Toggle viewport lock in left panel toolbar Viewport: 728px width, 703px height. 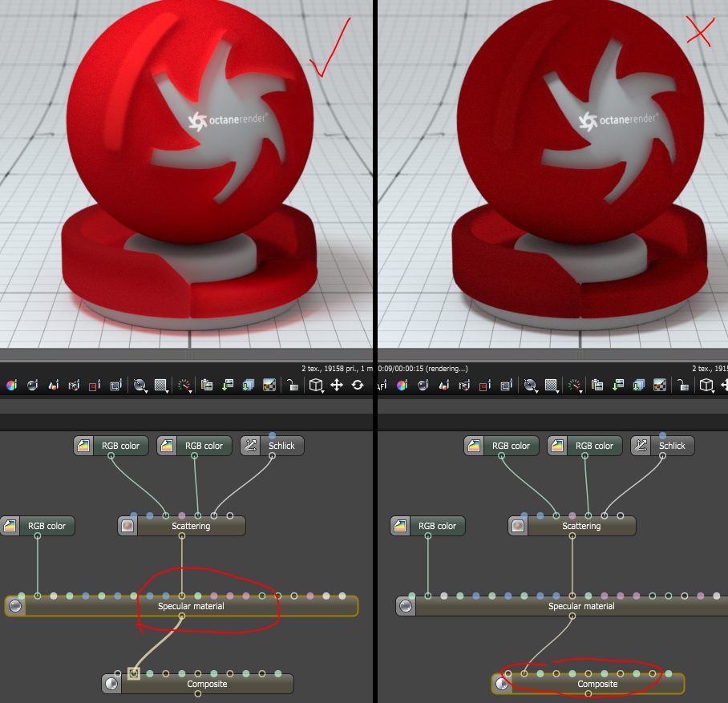(292, 385)
